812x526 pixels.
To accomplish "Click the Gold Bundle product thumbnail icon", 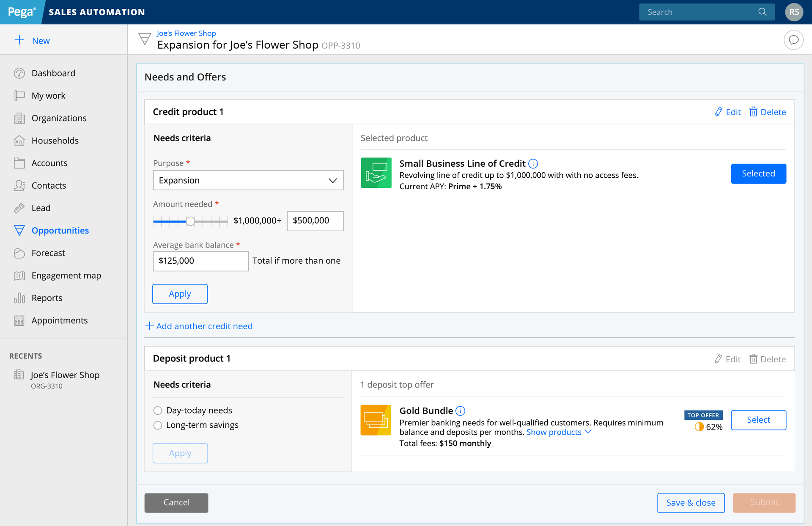I will [x=376, y=420].
